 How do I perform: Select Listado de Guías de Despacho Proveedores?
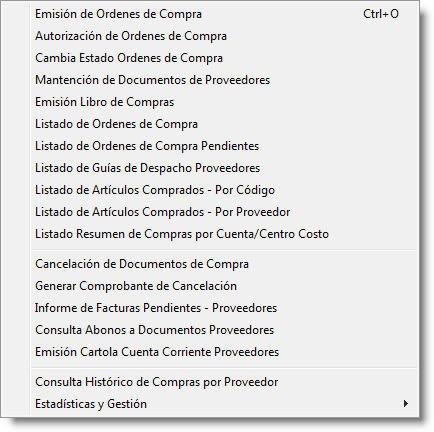click(x=225, y=168)
